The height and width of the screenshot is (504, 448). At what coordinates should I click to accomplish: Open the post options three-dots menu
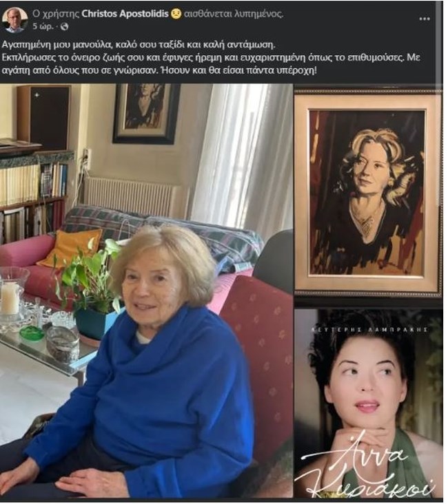(425, 19)
